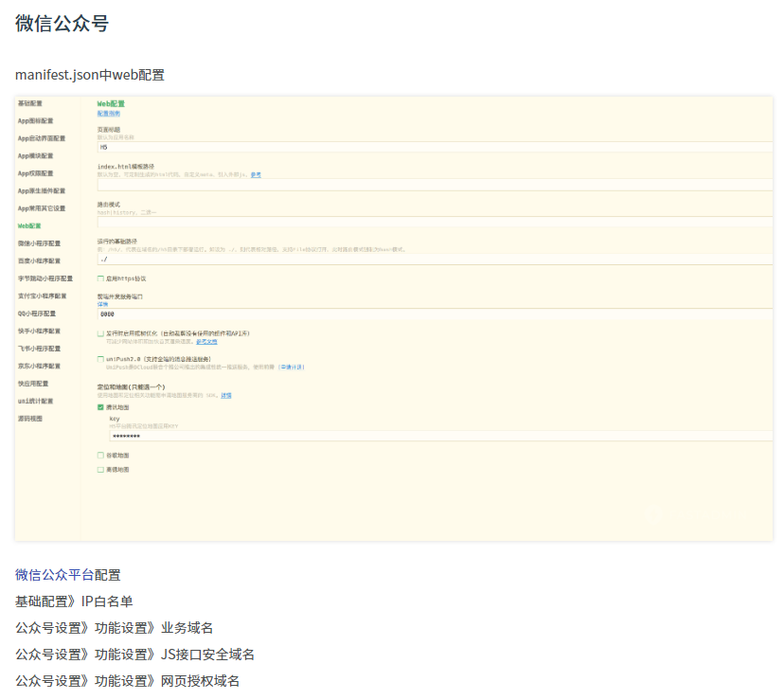Check the 高德地图 checkbox
The height and width of the screenshot is (700, 784).
click(x=100, y=470)
